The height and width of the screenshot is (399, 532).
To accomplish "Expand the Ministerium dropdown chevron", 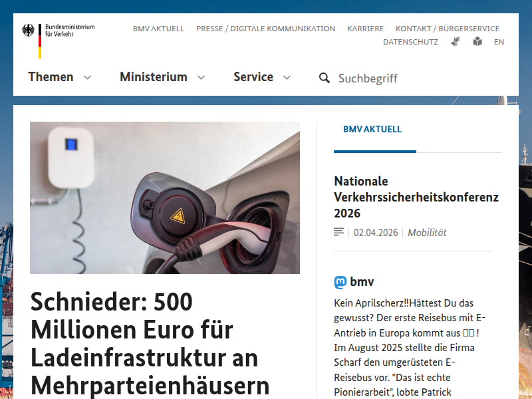I will point(201,78).
